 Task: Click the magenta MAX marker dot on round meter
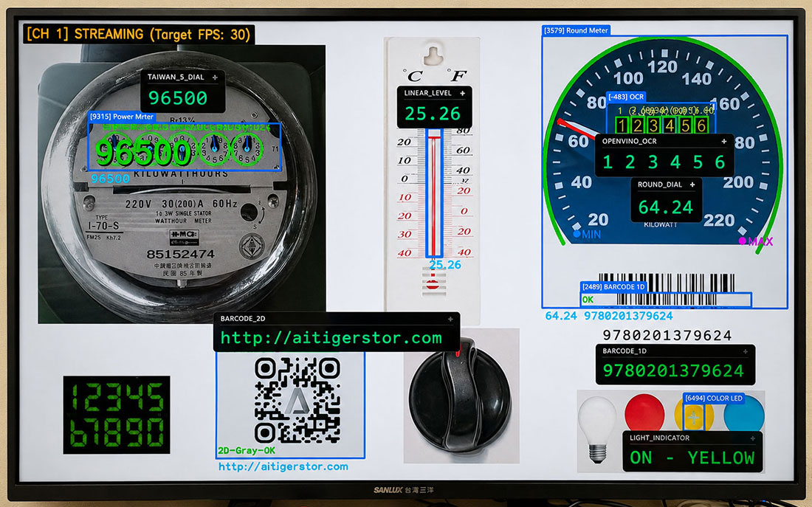pyautogui.click(x=743, y=241)
